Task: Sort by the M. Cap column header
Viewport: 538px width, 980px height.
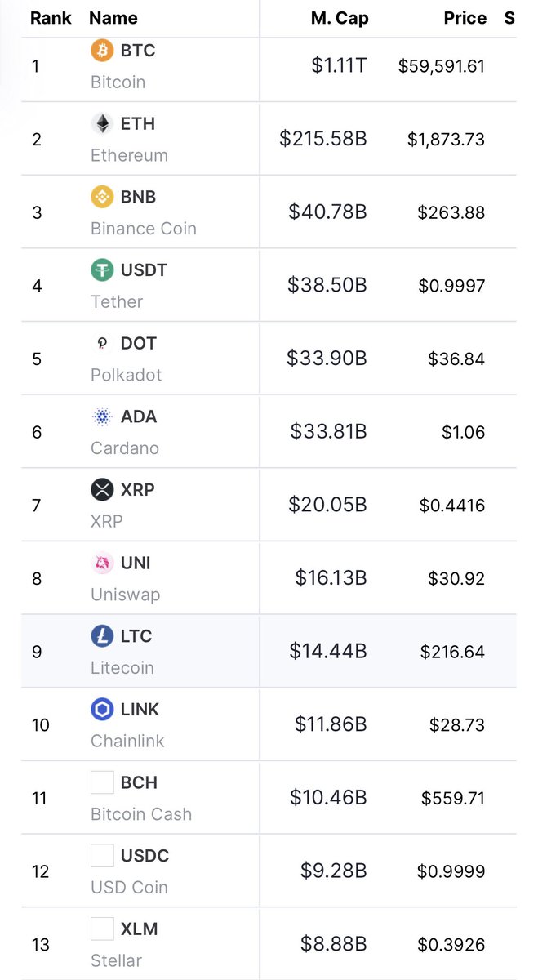Action: [340, 18]
